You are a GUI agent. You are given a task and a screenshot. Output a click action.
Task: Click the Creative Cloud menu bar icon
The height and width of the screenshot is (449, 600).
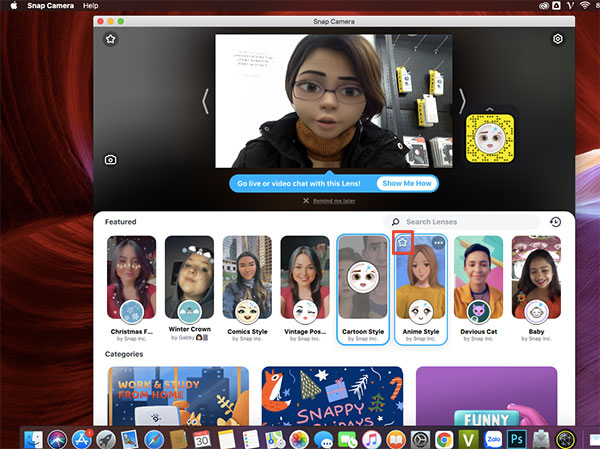point(544,5)
